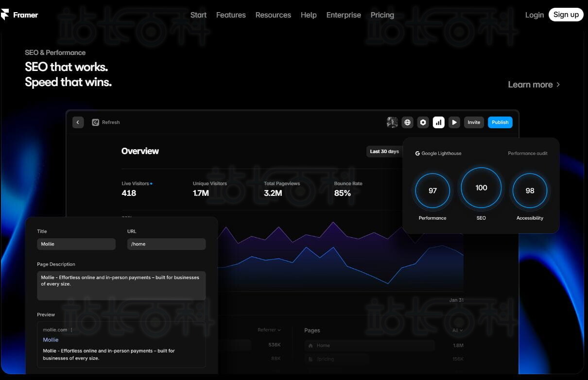The width and height of the screenshot is (588, 380).
Task: Open the All dropdown in Pages
Action: click(x=457, y=330)
